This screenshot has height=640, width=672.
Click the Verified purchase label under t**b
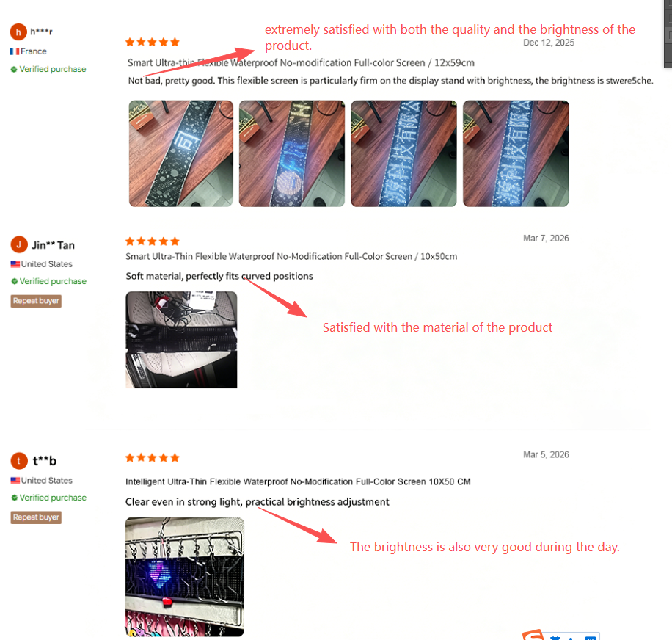pos(48,498)
